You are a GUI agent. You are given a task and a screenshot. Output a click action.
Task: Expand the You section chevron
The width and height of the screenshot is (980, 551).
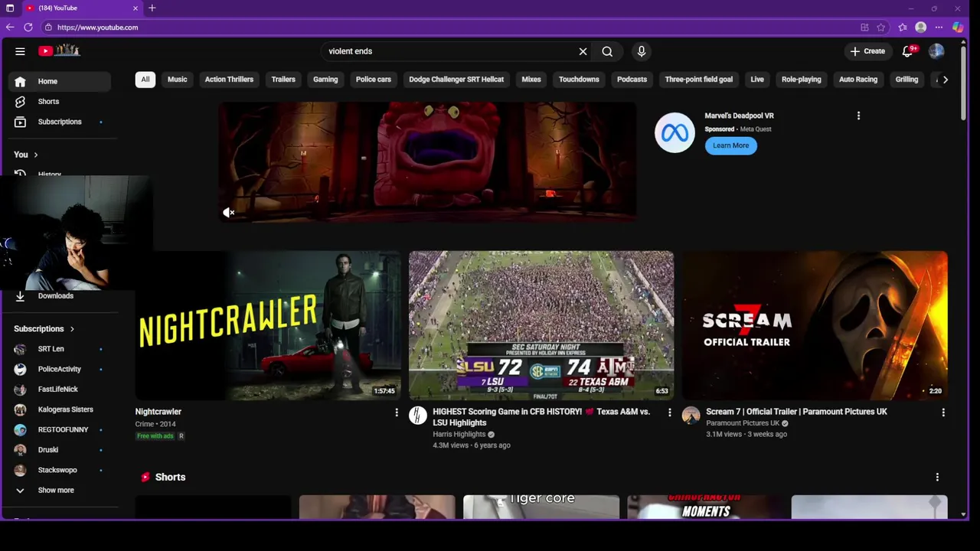click(x=35, y=155)
